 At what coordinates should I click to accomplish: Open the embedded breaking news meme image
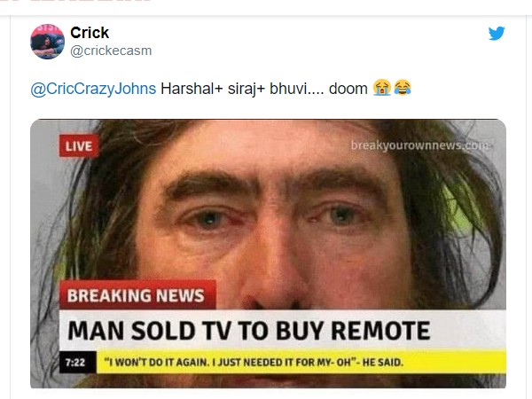click(268, 254)
